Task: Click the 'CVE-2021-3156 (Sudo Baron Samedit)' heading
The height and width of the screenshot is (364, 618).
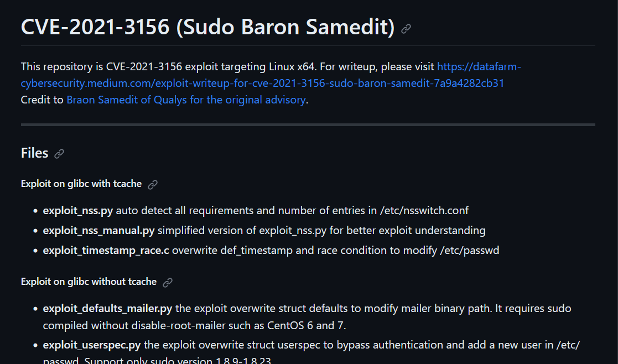Action: coord(207,27)
